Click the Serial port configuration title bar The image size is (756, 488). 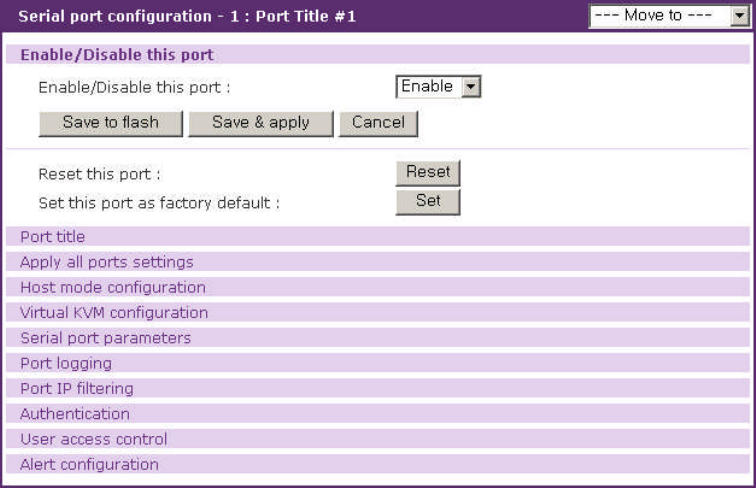click(x=188, y=16)
